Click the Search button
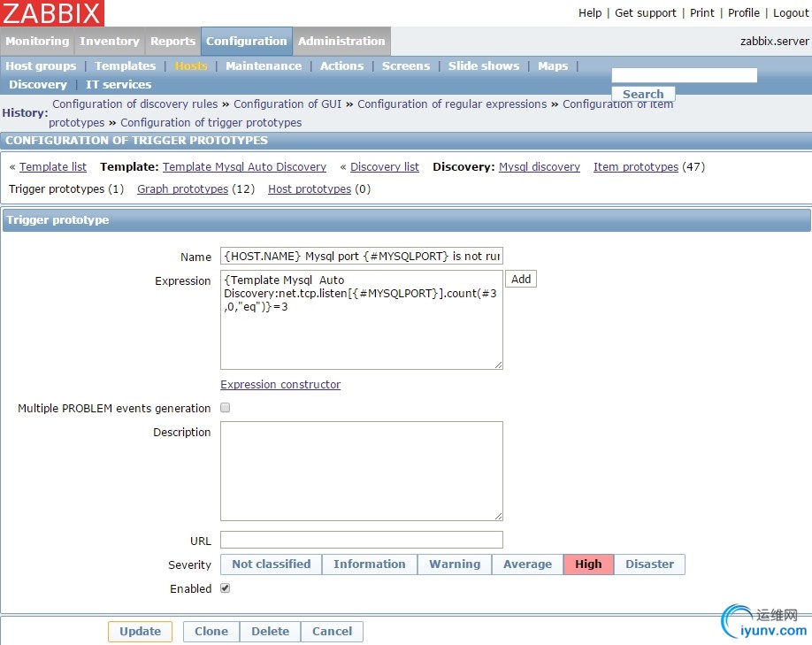 tap(643, 94)
